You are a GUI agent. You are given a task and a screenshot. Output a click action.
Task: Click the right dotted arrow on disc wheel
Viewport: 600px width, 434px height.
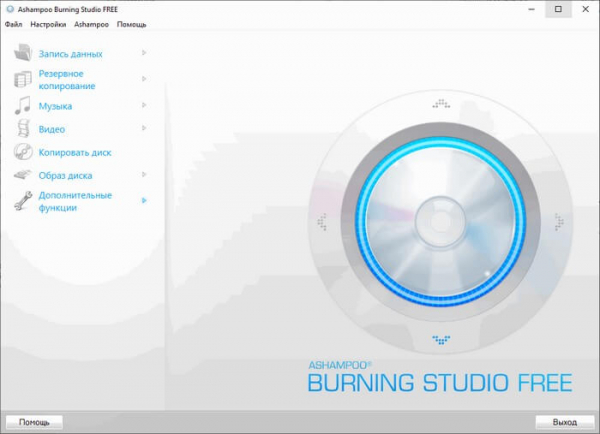tap(559, 222)
